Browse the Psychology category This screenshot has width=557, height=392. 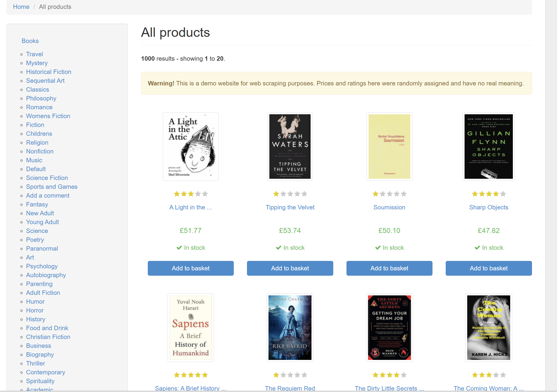tap(42, 266)
